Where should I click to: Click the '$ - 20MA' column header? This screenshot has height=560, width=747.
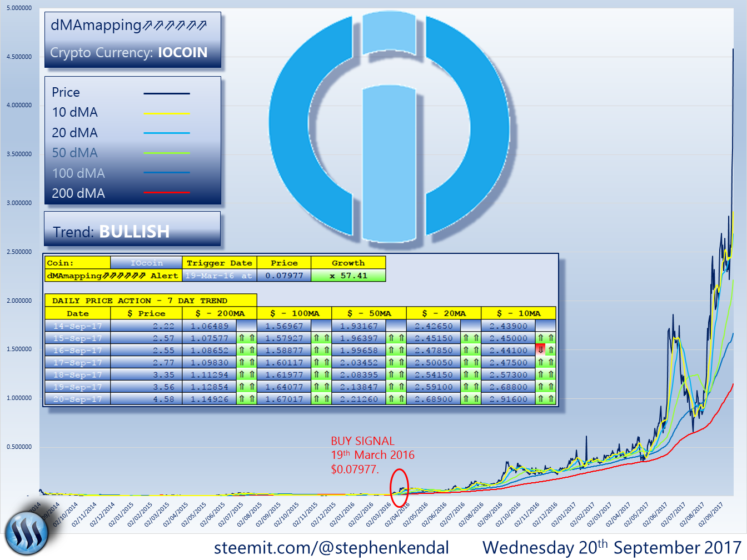(x=444, y=313)
